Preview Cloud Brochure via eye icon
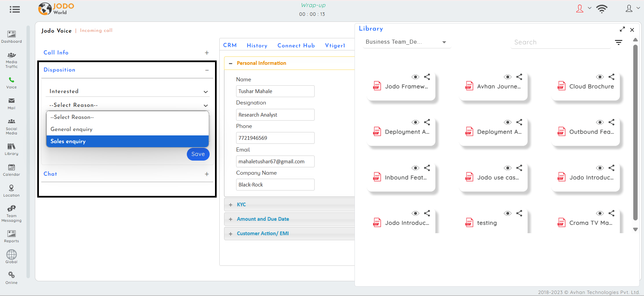This screenshot has height=296, width=644. coord(600,77)
